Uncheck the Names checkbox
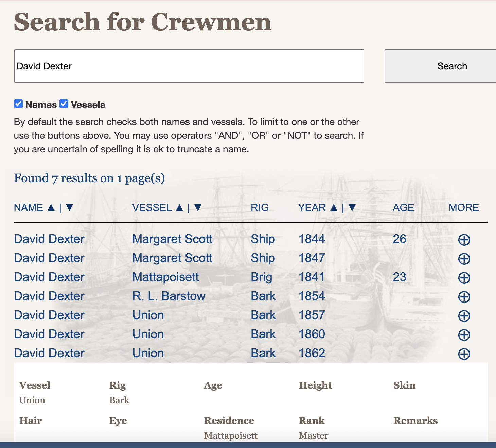Screen dimensions: 496x448 [18, 104]
